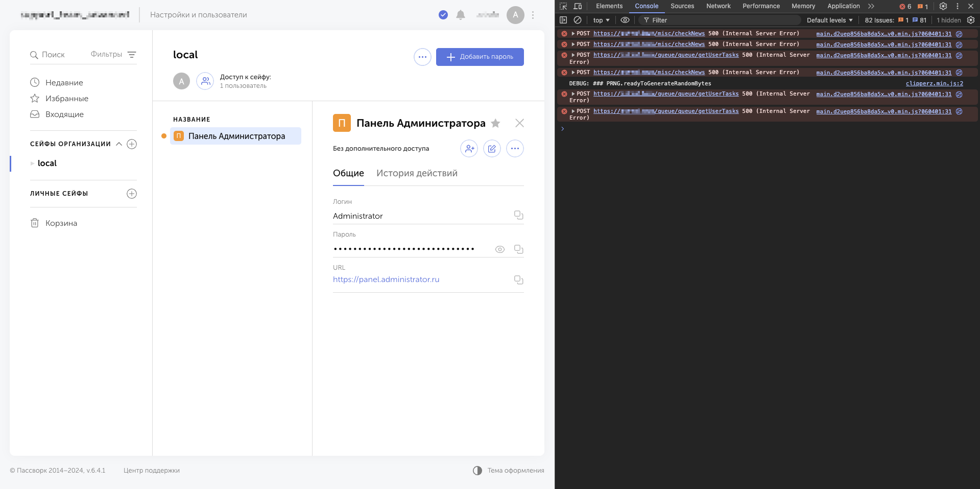Copy the URL value
The image size is (980, 489).
518,280
